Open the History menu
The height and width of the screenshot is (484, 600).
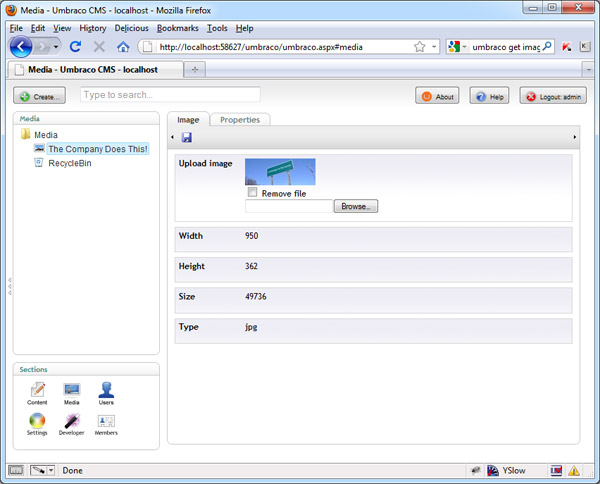coord(93,28)
